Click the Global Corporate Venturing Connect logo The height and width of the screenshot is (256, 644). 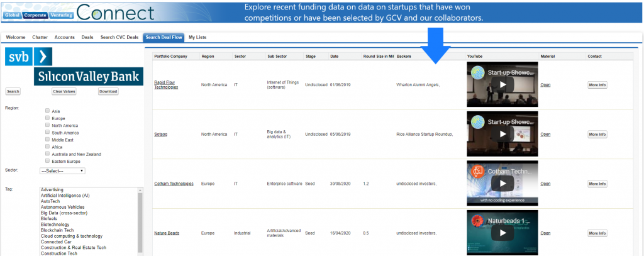(x=79, y=13)
